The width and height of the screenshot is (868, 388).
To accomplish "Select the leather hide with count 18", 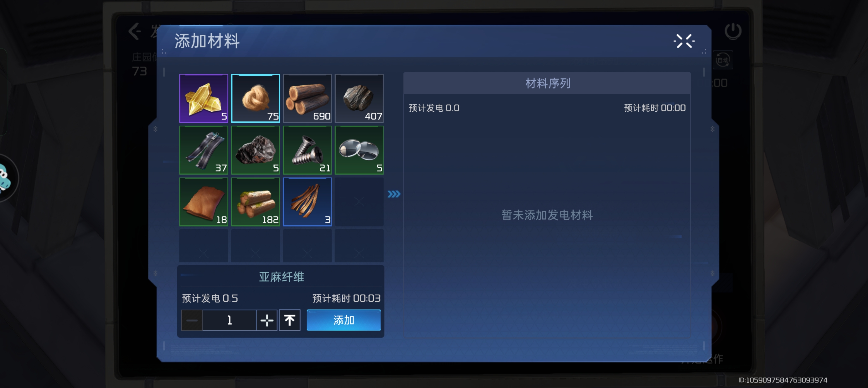I will click(x=204, y=202).
